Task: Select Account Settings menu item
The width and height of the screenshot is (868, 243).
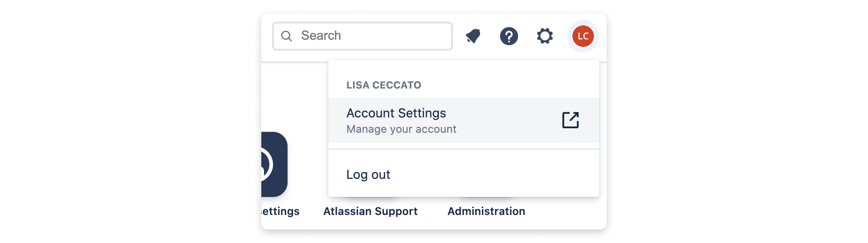Action: click(464, 120)
